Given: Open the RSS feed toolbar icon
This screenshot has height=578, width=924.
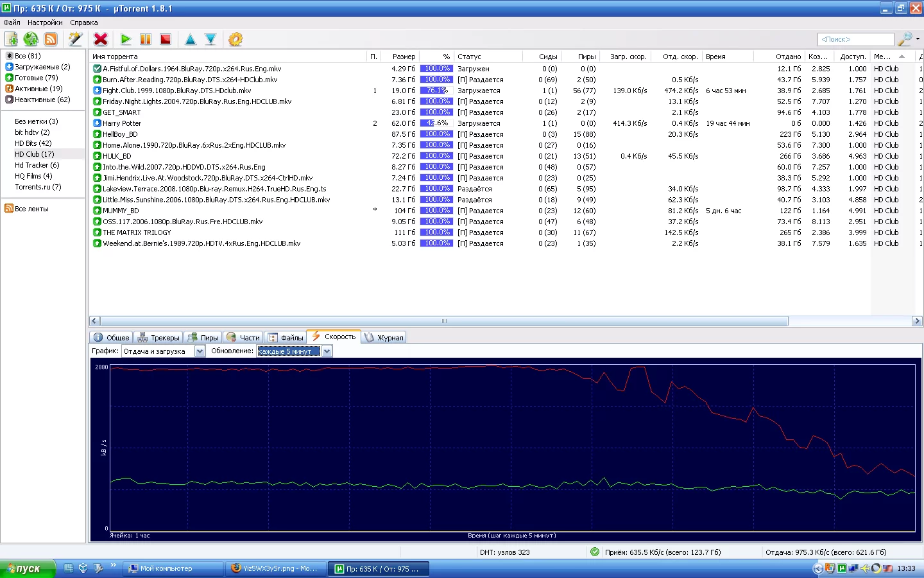Looking at the screenshot, I should [x=51, y=39].
